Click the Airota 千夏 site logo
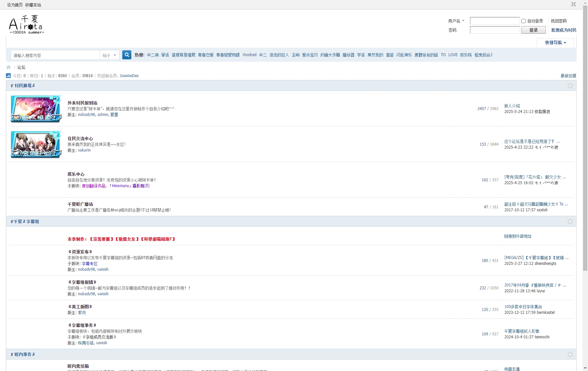 tap(26, 25)
